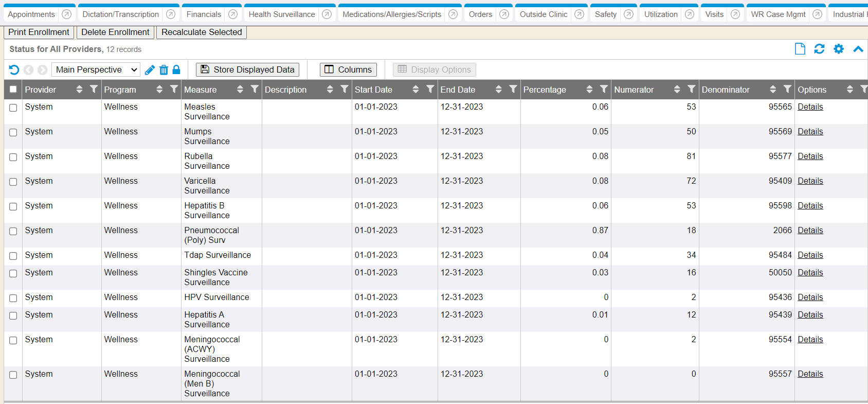
Task: Click the blank document export icon
Action: point(800,49)
